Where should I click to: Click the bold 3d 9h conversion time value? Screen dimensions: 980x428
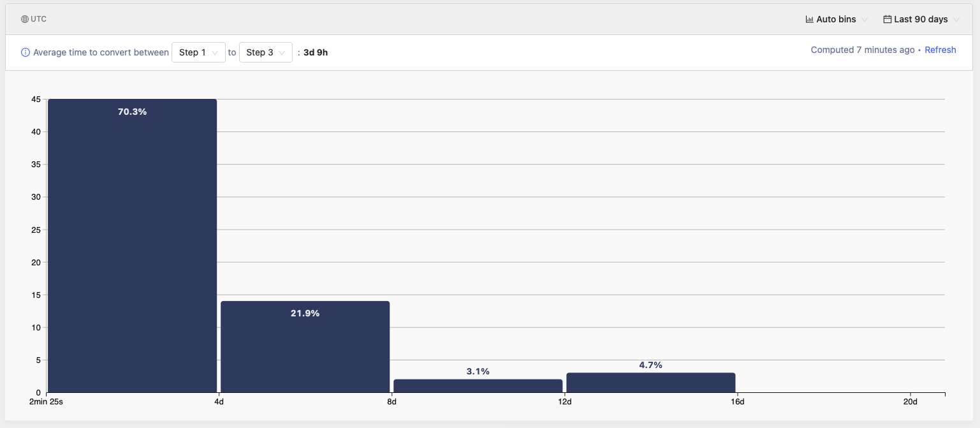316,52
